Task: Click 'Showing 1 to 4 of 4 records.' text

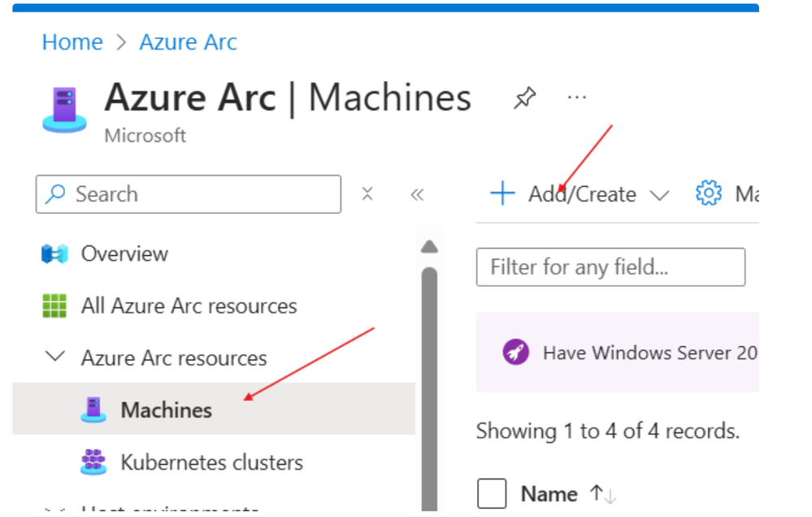Action: [607, 431]
